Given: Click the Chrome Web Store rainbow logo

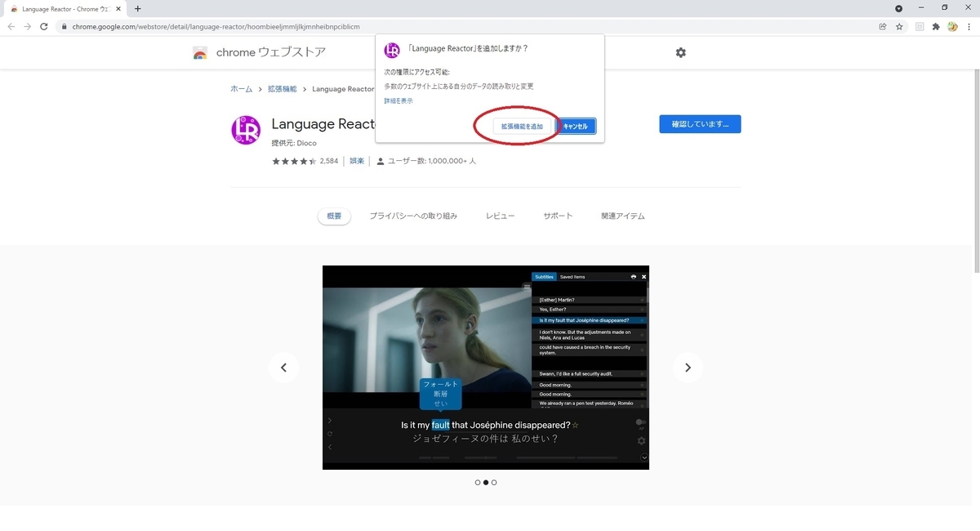Looking at the screenshot, I should coord(200,53).
